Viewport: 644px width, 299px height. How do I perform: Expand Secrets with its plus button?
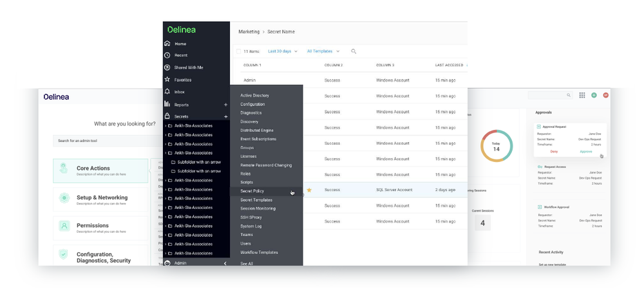(225, 116)
